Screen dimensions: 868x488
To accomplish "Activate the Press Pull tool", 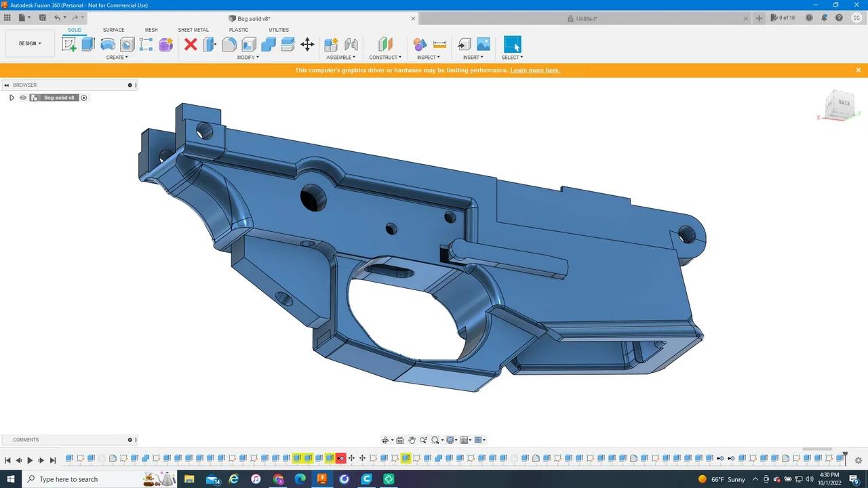I will (x=210, y=44).
